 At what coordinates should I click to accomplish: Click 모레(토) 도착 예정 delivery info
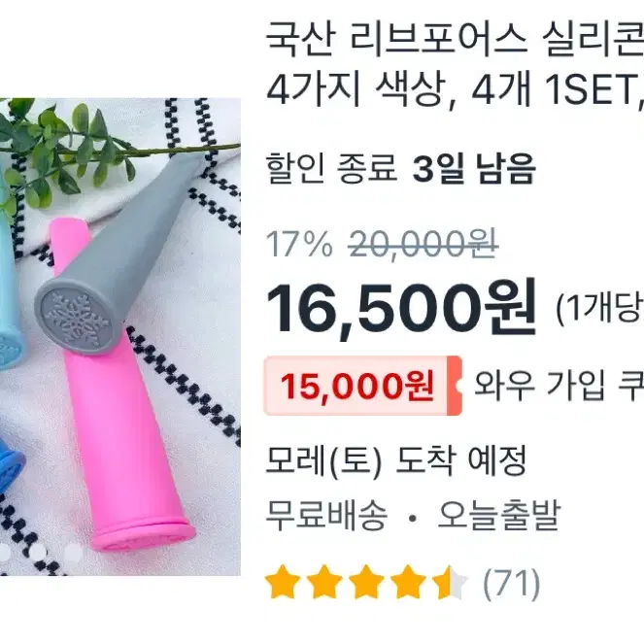coord(395,460)
